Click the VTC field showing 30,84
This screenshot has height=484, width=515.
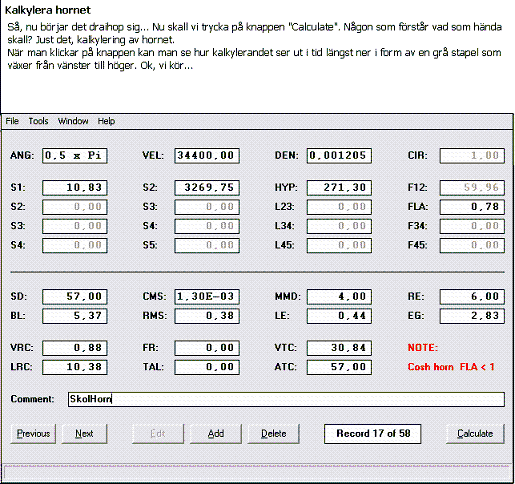point(339,348)
